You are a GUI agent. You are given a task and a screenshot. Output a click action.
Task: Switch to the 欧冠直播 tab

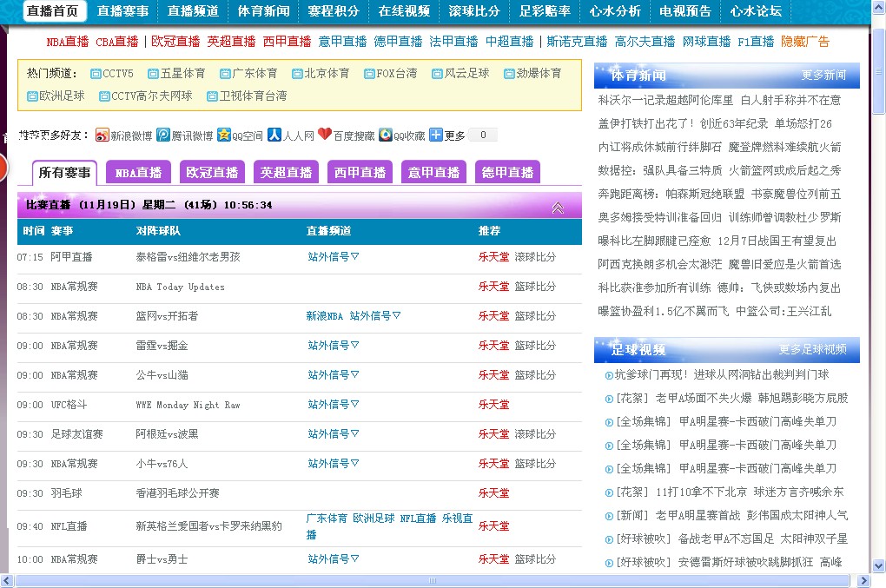pyautogui.click(x=213, y=172)
